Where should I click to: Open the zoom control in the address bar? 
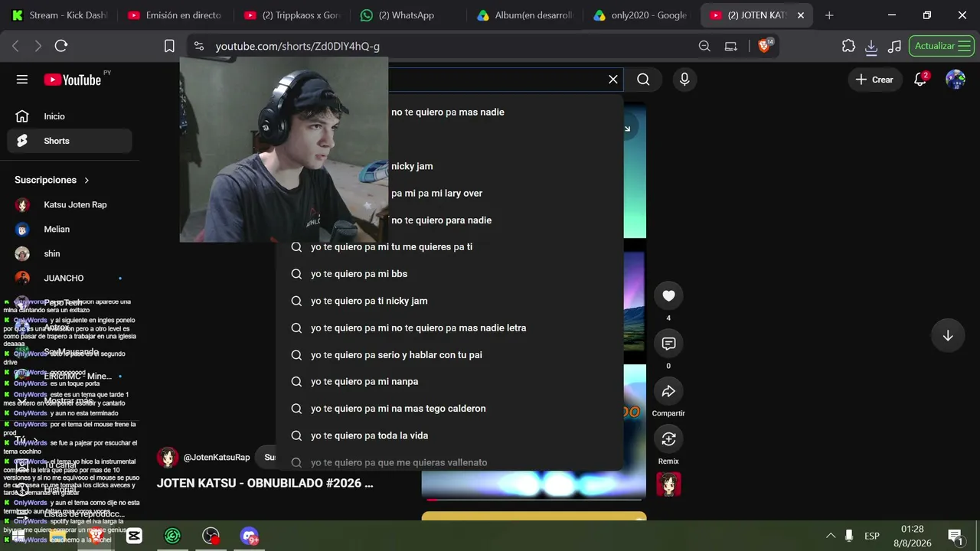[704, 46]
